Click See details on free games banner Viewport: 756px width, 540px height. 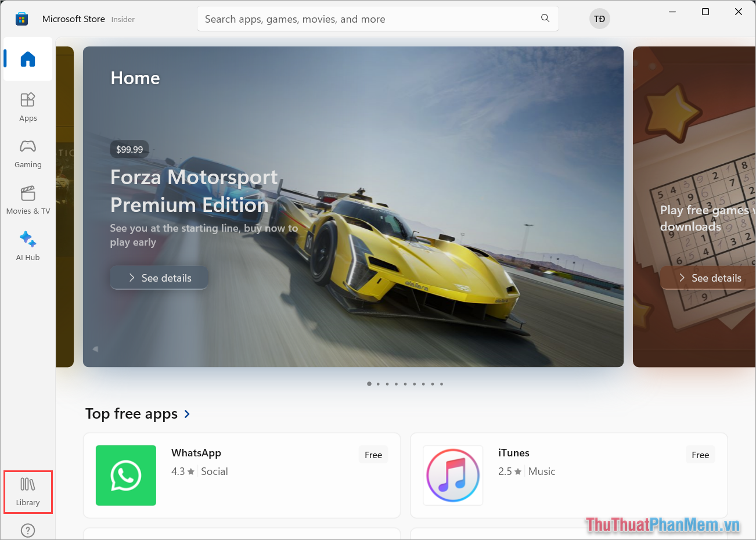coord(710,278)
